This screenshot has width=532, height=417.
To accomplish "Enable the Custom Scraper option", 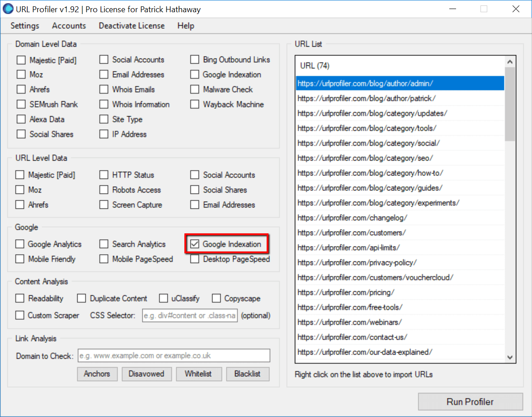I will pyautogui.click(x=19, y=315).
